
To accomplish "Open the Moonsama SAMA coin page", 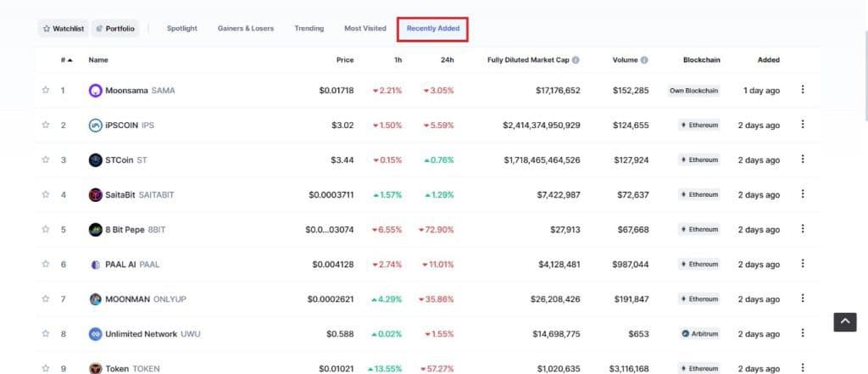I will pyautogui.click(x=140, y=90).
